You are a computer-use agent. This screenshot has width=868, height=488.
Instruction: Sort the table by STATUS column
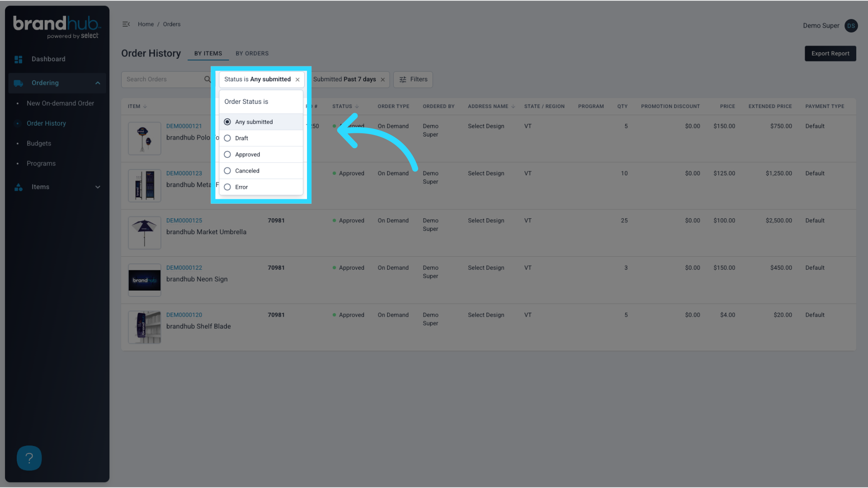coord(345,106)
